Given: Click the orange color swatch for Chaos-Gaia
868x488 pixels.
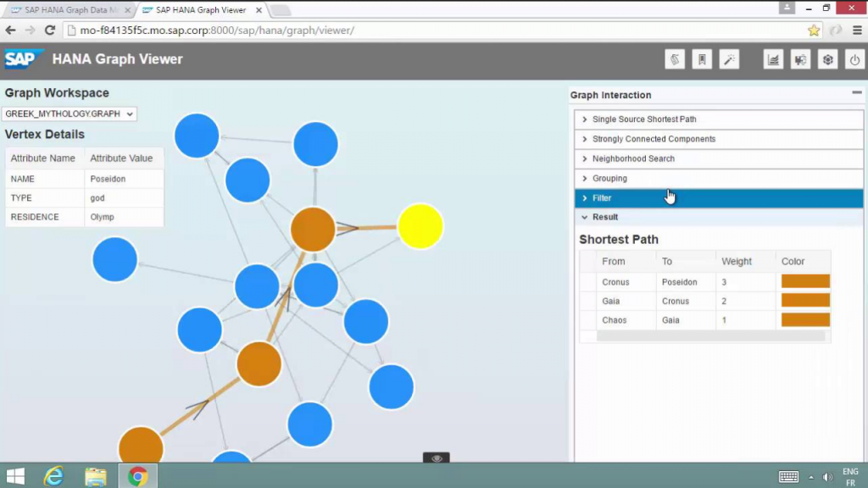Looking at the screenshot, I should pos(804,320).
